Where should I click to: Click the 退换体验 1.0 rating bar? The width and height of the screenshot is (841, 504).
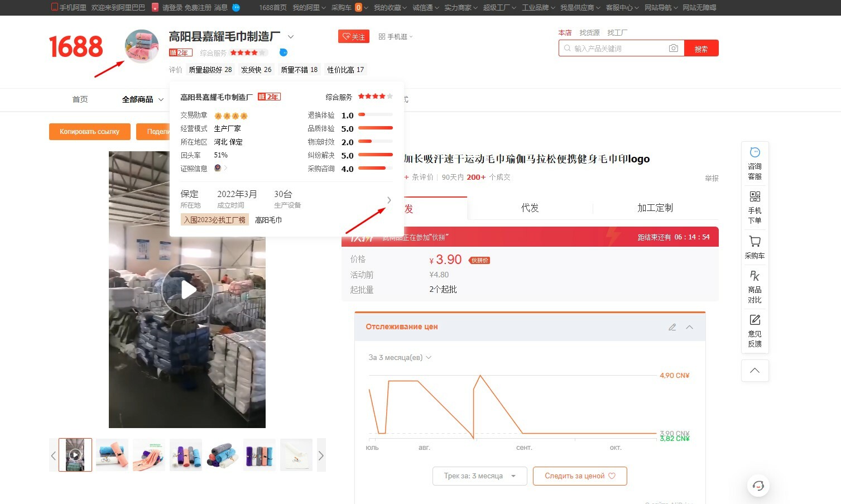375,115
